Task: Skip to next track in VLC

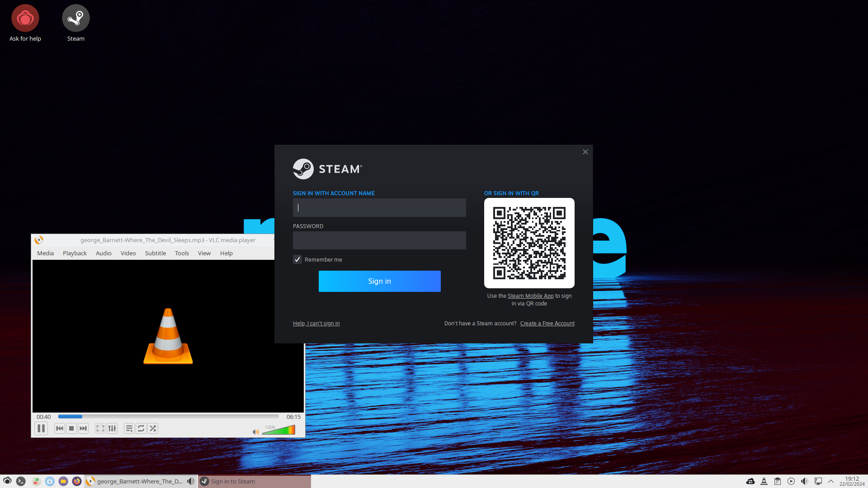Action: [83, 428]
